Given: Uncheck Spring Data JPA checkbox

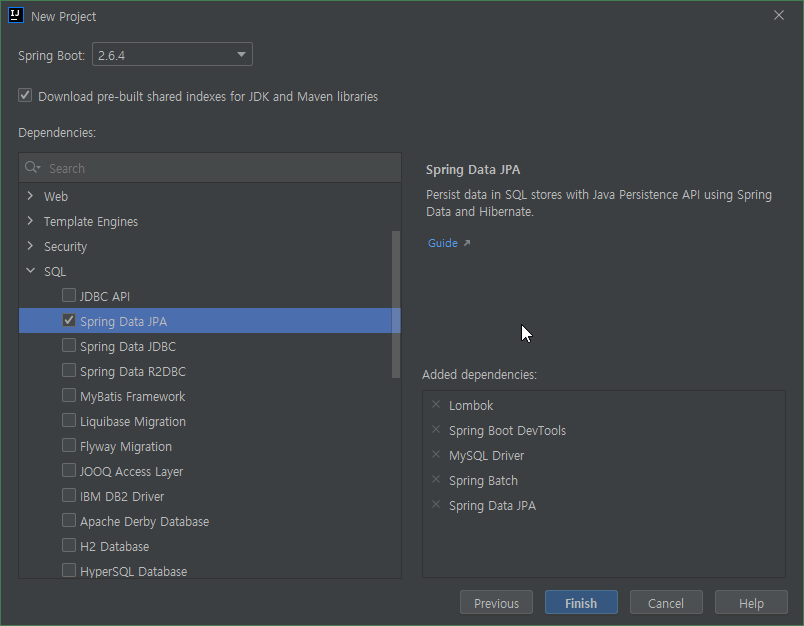Looking at the screenshot, I should click(69, 321).
